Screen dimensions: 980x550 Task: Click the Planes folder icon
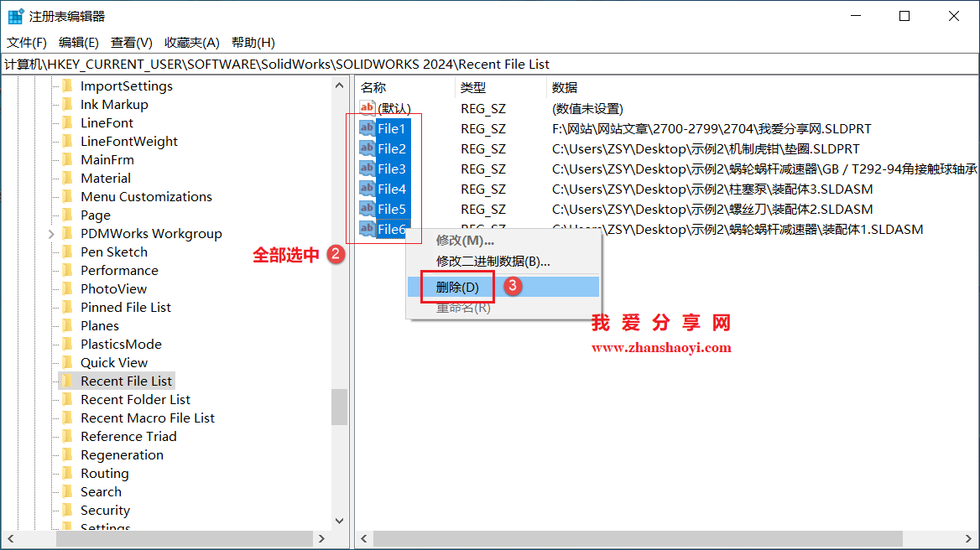(x=68, y=325)
